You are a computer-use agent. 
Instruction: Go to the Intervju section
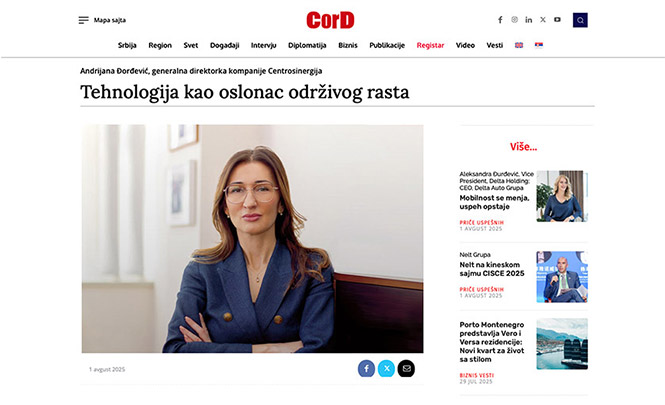pos(263,45)
